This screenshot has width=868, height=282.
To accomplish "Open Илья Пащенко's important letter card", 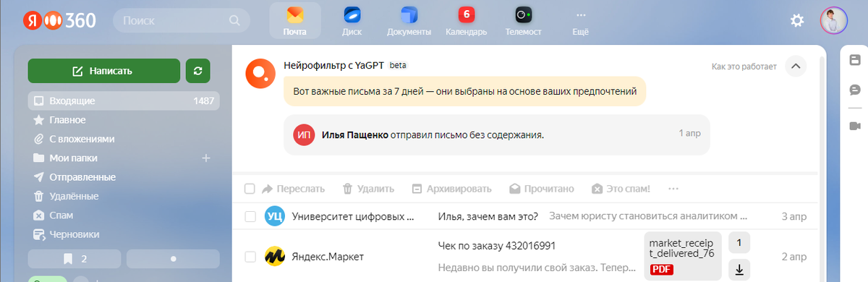I will (497, 134).
